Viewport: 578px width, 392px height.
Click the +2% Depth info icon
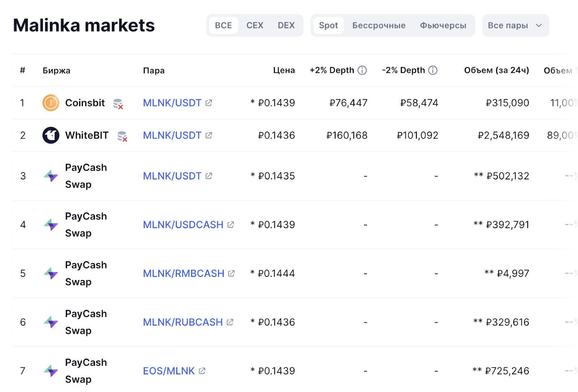pyautogui.click(x=362, y=70)
